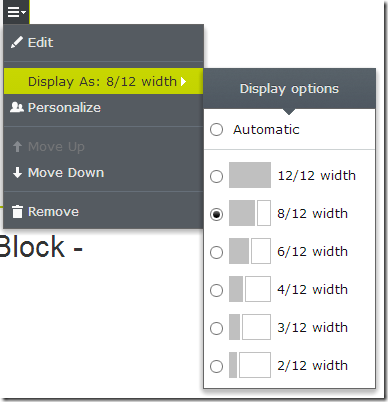
Task: Click the Edit text label
Action: (40, 42)
